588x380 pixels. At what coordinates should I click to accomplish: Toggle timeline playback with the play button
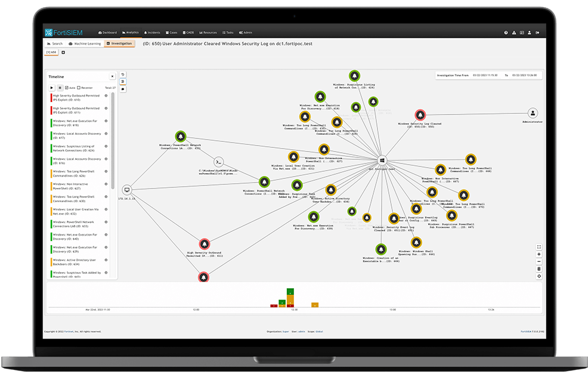pos(51,88)
